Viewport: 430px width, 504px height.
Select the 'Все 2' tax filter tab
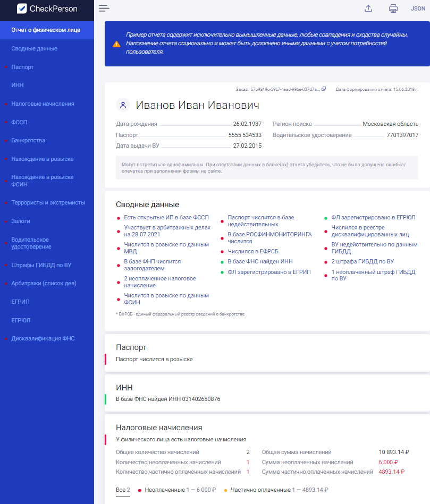pyautogui.click(x=123, y=490)
